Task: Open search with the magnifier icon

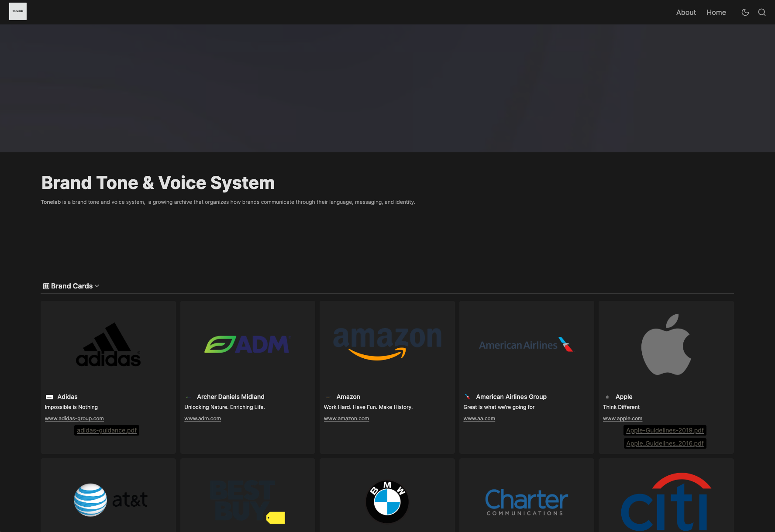Action: click(x=762, y=12)
